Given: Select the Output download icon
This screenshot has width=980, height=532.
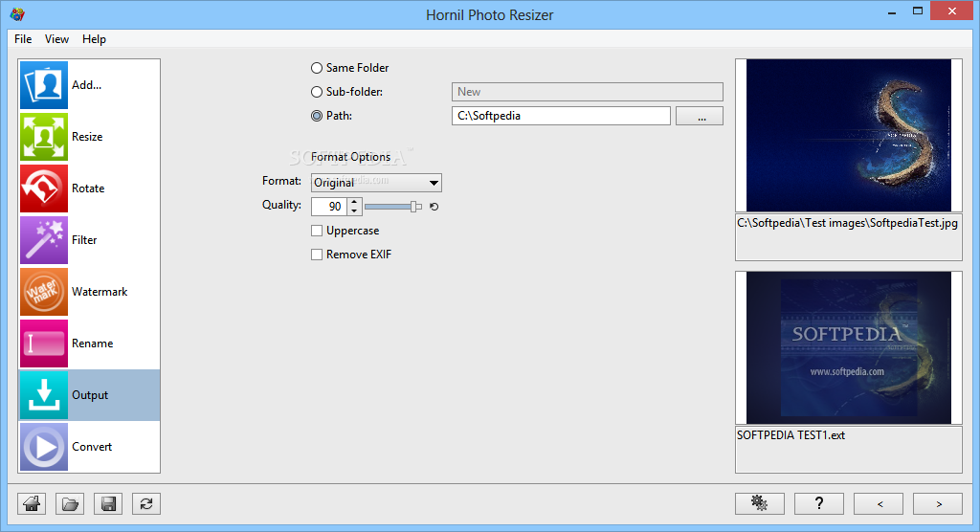Looking at the screenshot, I should coord(44,395).
